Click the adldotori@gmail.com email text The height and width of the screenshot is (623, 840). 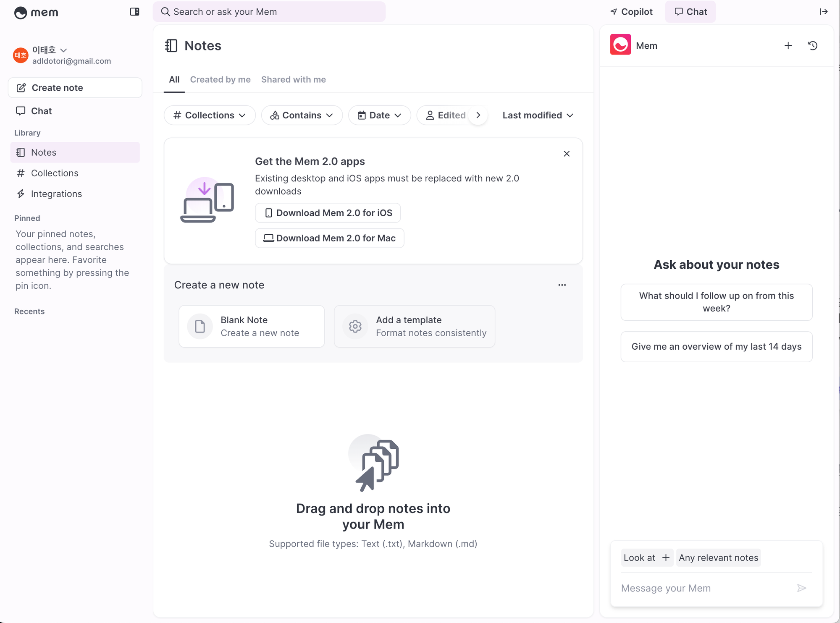pos(72,61)
